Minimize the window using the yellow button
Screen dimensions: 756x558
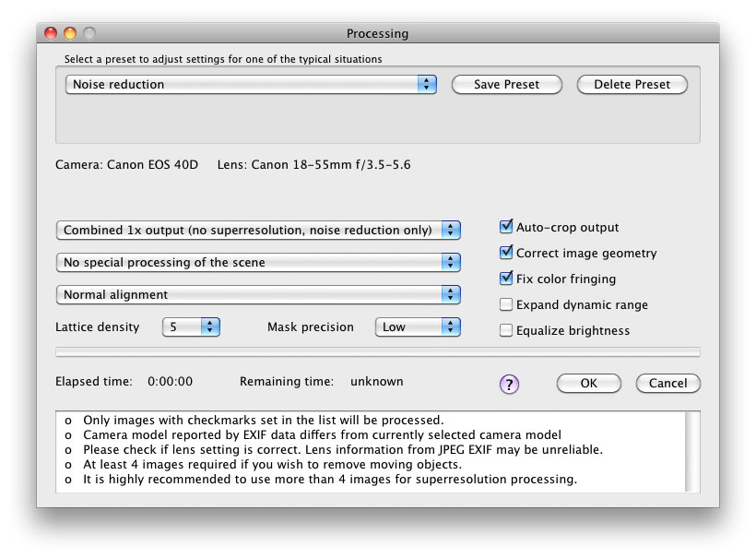point(70,33)
